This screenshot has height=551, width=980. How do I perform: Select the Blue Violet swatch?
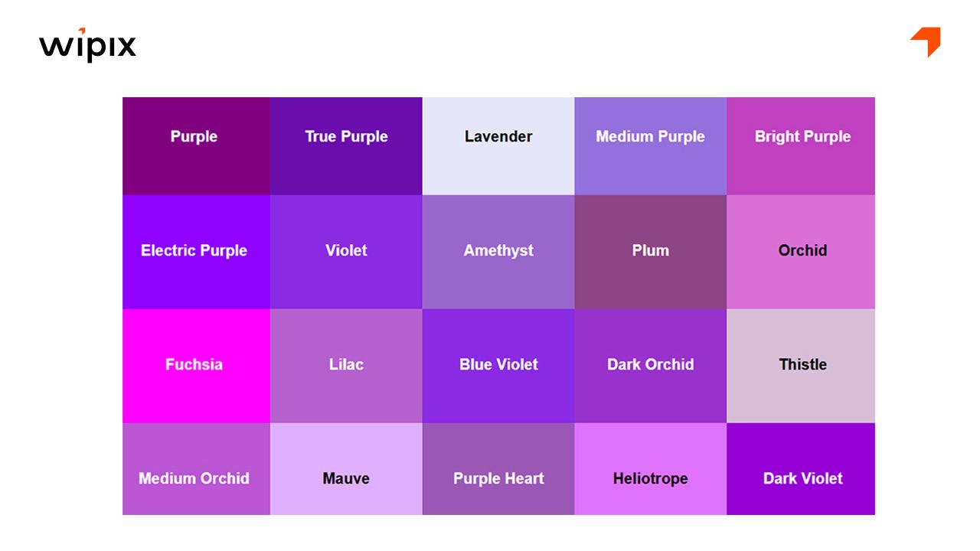tap(498, 366)
